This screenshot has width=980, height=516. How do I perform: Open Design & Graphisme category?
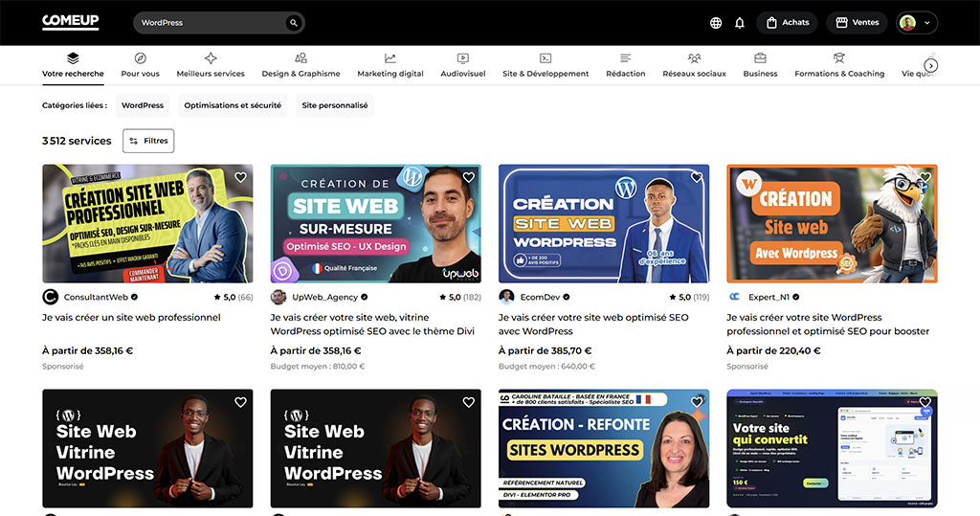pyautogui.click(x=301, y=66)
